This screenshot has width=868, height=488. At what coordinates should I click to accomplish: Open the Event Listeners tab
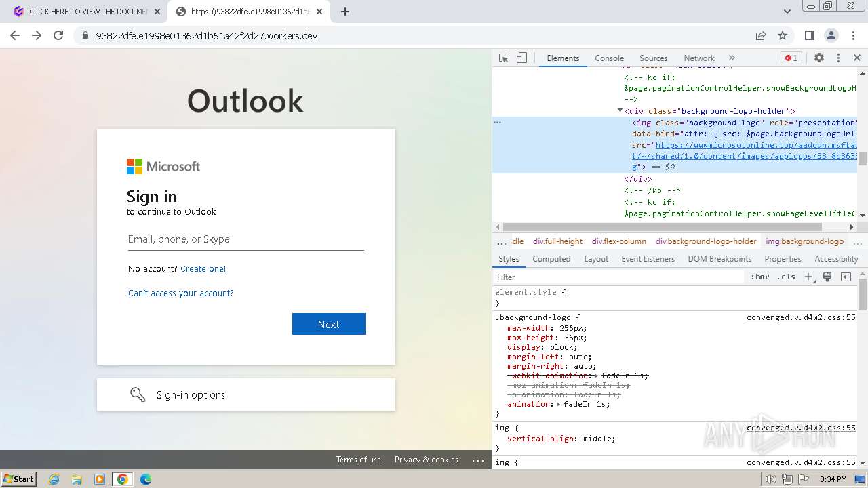(x=648, y=259)
